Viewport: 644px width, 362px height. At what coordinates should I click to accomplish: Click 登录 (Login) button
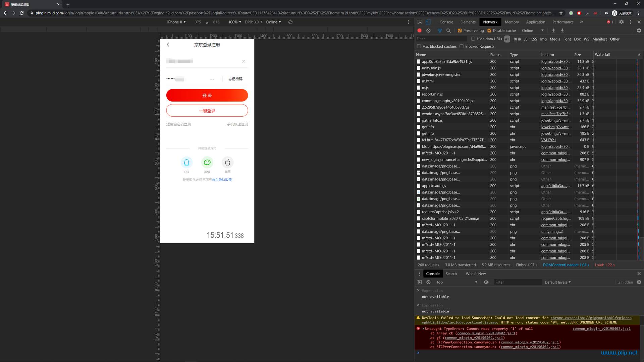click(x=207, y=96)
